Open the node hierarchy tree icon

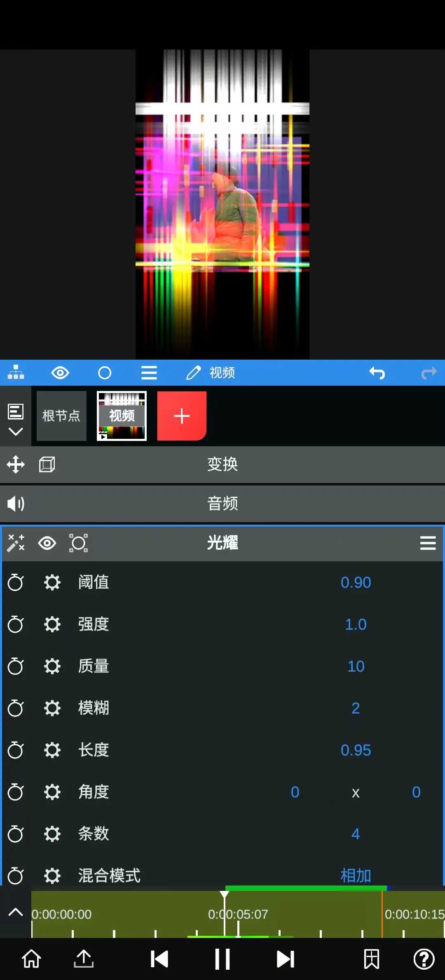(16, 373)
